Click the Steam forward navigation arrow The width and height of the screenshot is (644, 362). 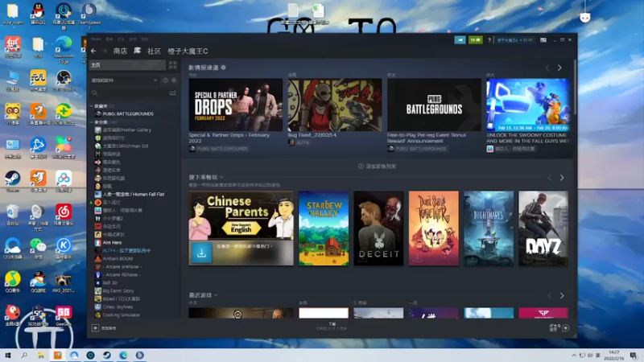point(105,51)
